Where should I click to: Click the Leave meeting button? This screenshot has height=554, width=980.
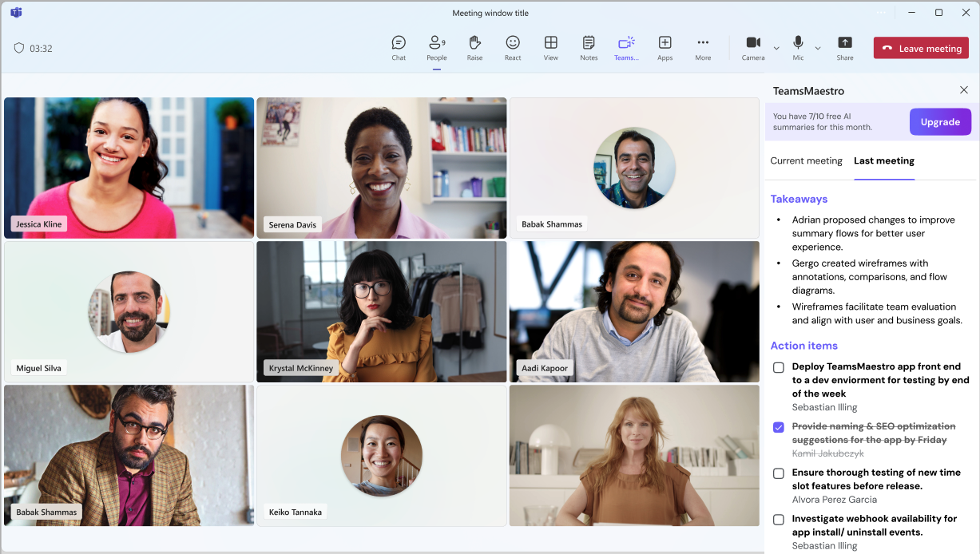coord(921,48)
